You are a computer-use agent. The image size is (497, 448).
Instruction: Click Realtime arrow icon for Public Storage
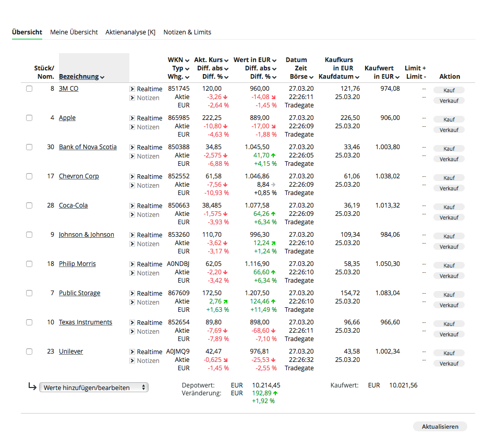[132, 293]
